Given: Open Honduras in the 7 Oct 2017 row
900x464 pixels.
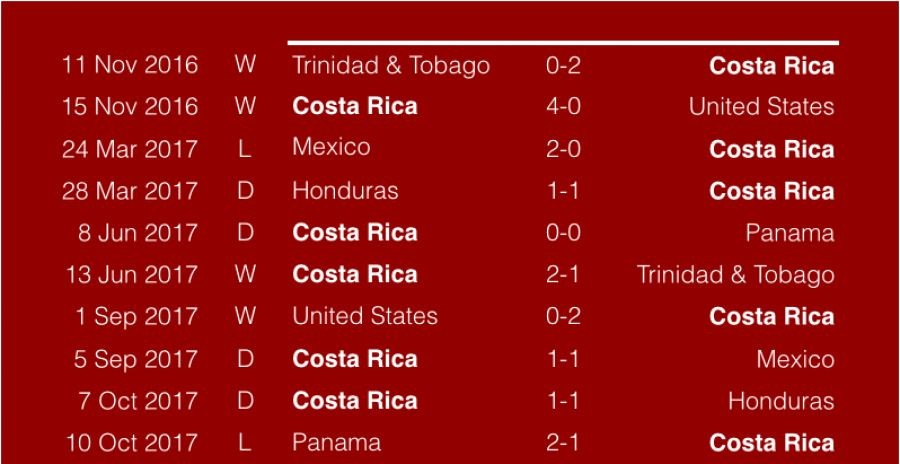Looking at the screenshot, I should click(780, 401).
